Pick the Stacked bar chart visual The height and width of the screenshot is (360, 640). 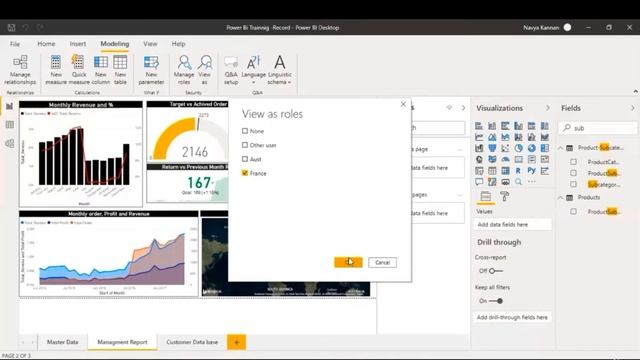tap(479, 126)
